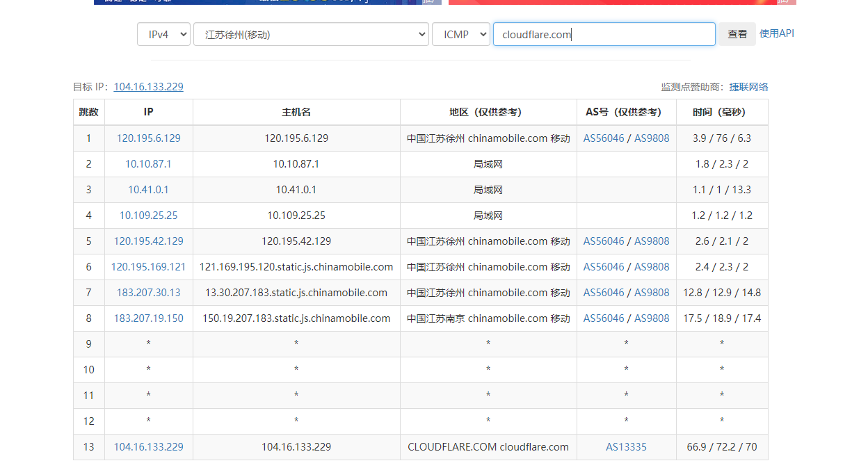Open the ICMP method dropdown
Image resolution: width=868 pixels, height=470 pixels.
click(x=461, y=34)
